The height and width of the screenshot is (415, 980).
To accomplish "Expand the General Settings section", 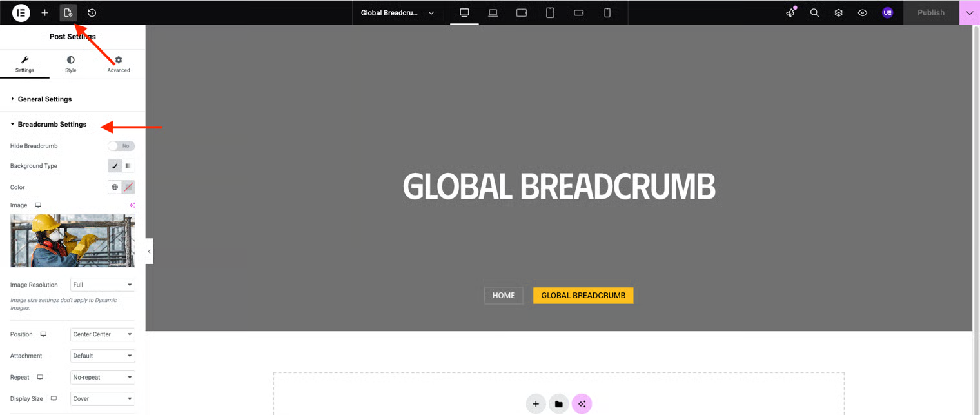I will (x=44, y=99).
